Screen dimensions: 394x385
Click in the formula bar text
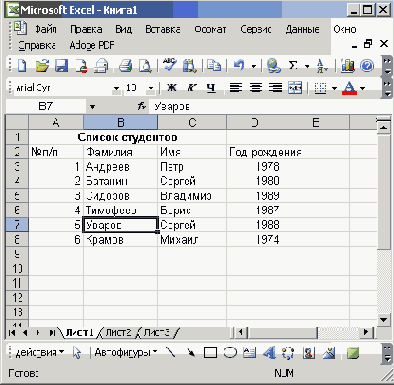pyautogui.click(x=270, y=107)
